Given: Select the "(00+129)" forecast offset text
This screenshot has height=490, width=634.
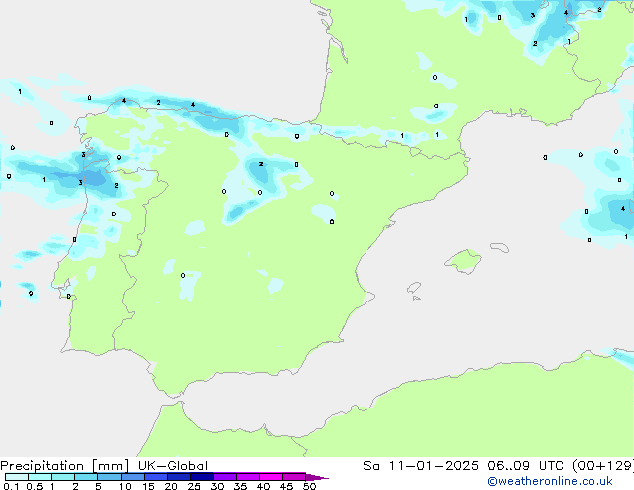Looking at the screenshot, I should click(x=603, y=466).
